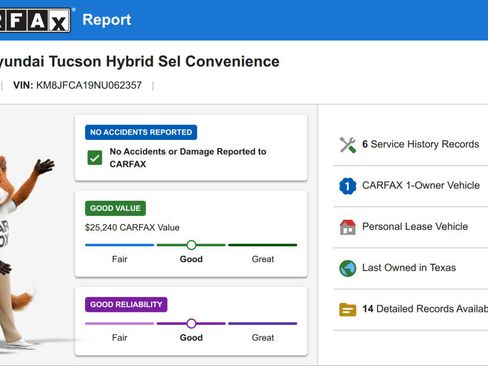Click the Report header text
Screen dimensions: 488x366
click(107, 20)
